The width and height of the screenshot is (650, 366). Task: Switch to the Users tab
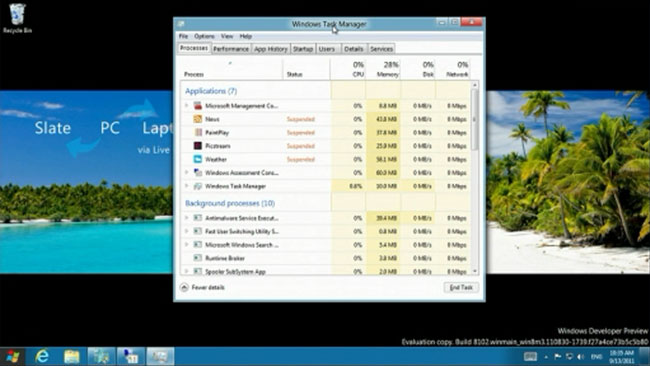(327, 49)
